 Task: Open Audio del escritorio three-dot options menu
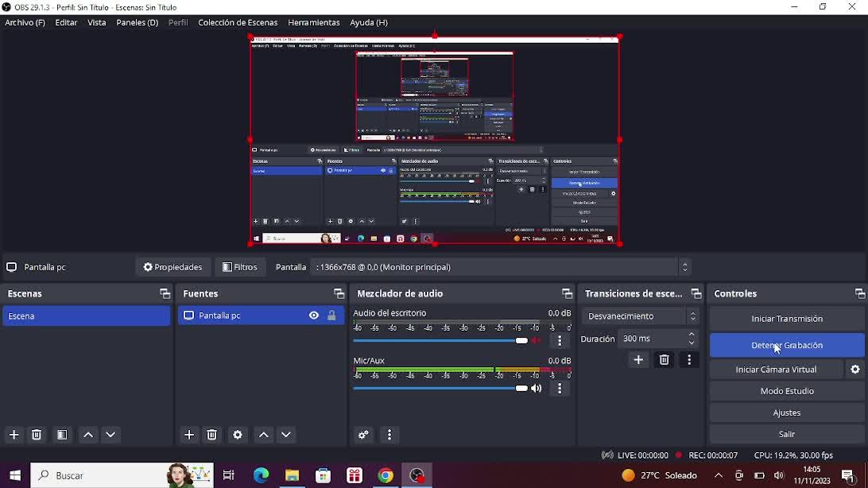(560, 341)
